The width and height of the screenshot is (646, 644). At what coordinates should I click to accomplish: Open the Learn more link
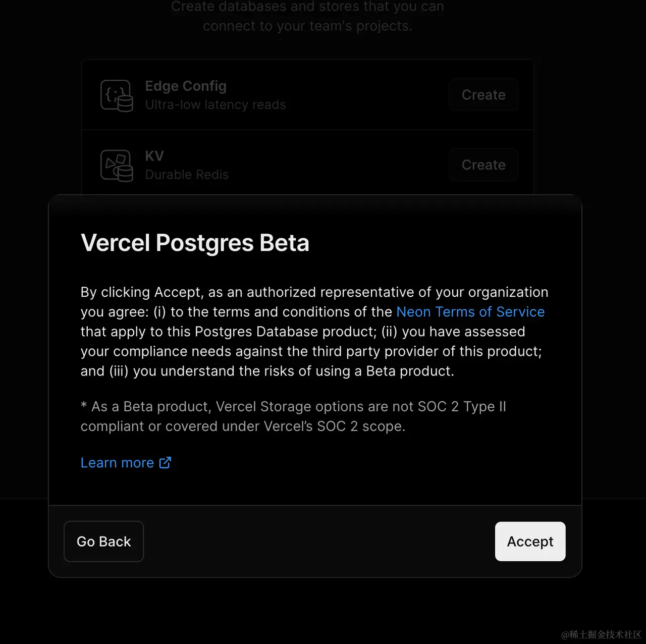click(x=117, y=463)
